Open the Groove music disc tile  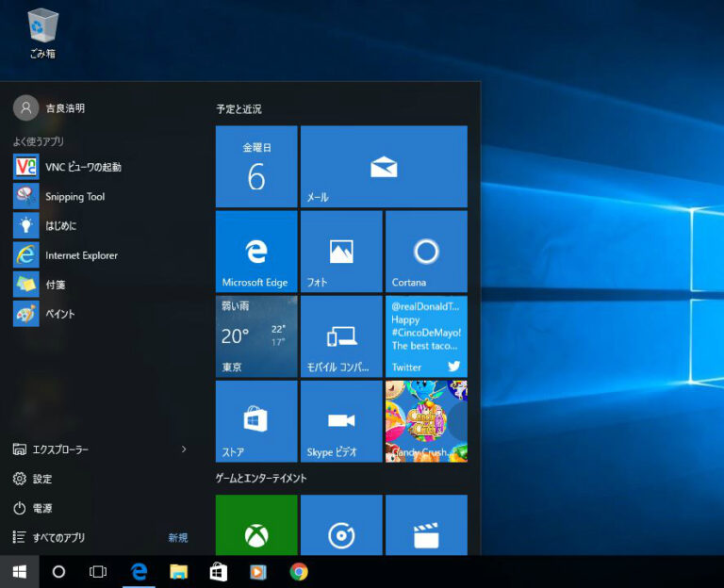[x=341, y=525]
